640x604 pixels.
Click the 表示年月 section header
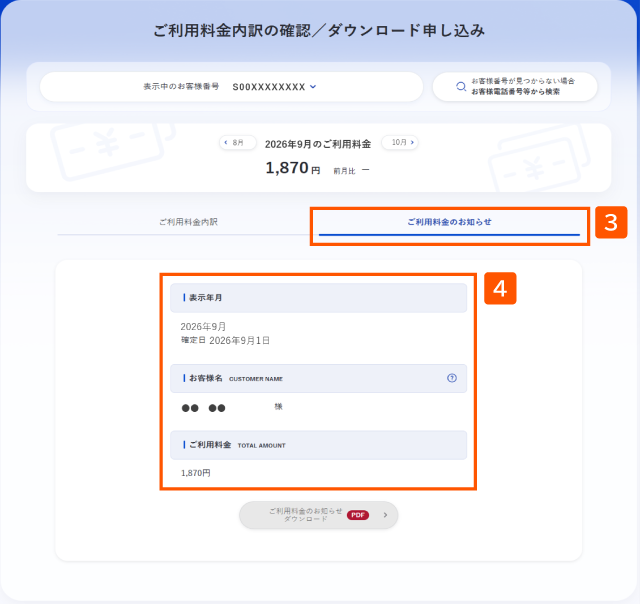318,298
